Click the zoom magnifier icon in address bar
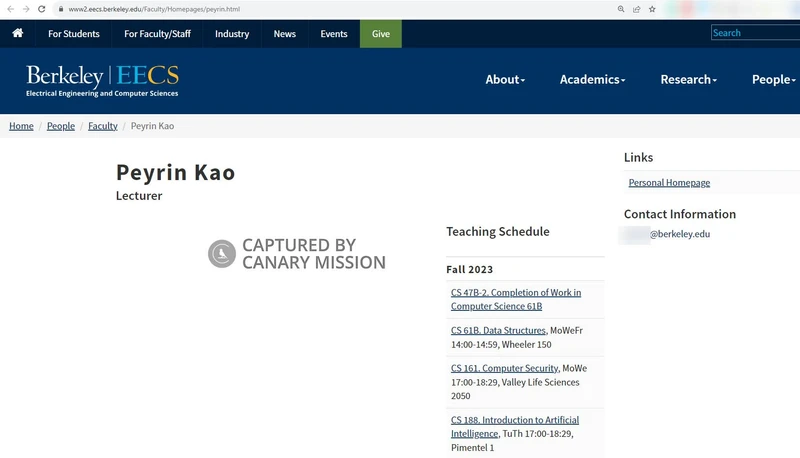Image resolution: width=800 pixels, height=458 pixels. pyautogui.click(x=621, y=9)
